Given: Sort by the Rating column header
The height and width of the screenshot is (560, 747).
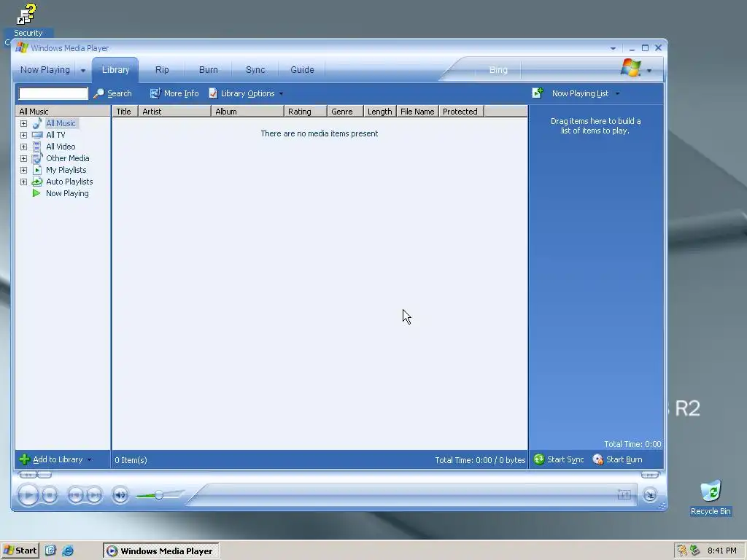Looking at the screenshot, I should 306,112.
